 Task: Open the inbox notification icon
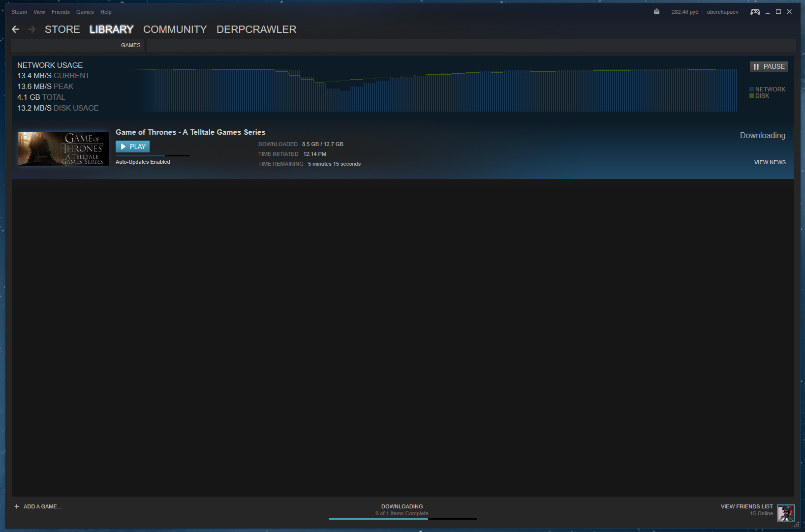(656, 11)
